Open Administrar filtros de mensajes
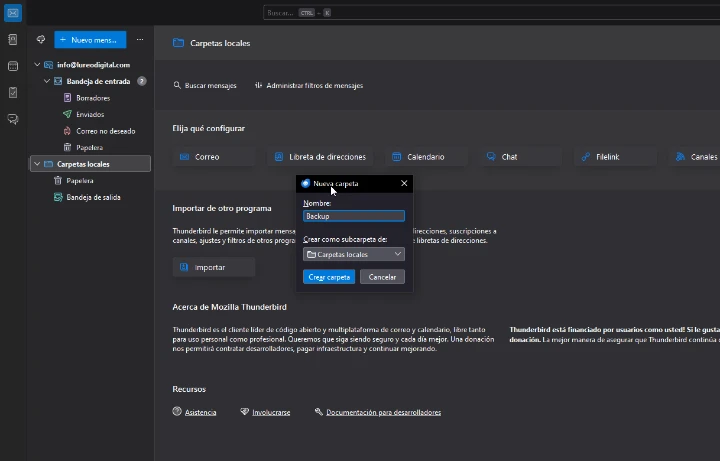The height and width of the screenshot is (461, 720). [309, 85]
